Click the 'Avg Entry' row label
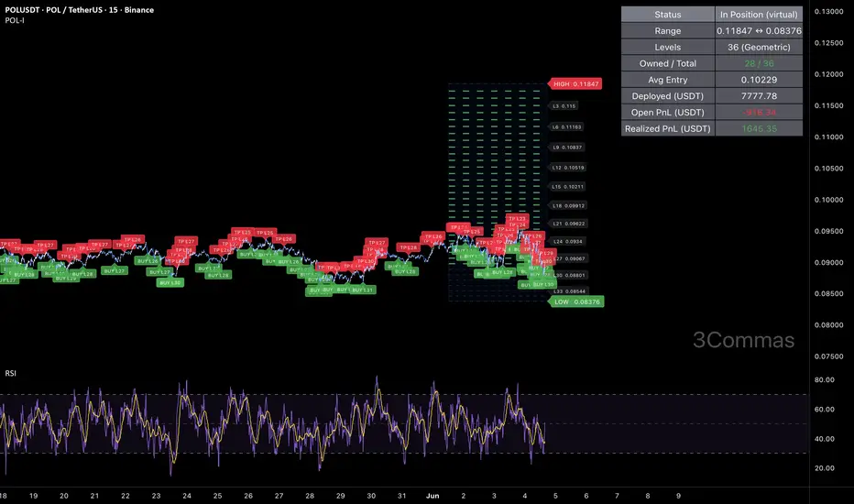 668,80
